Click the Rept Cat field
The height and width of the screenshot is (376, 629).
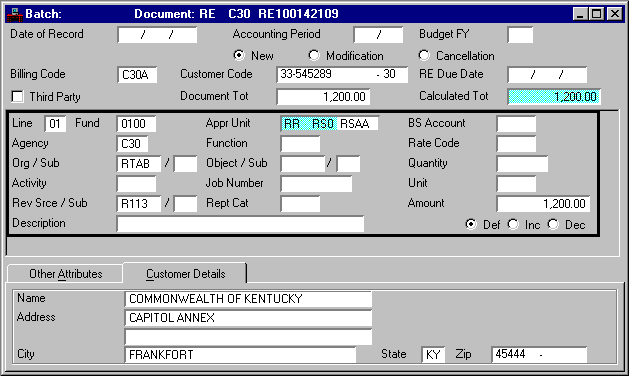point(300,204)
